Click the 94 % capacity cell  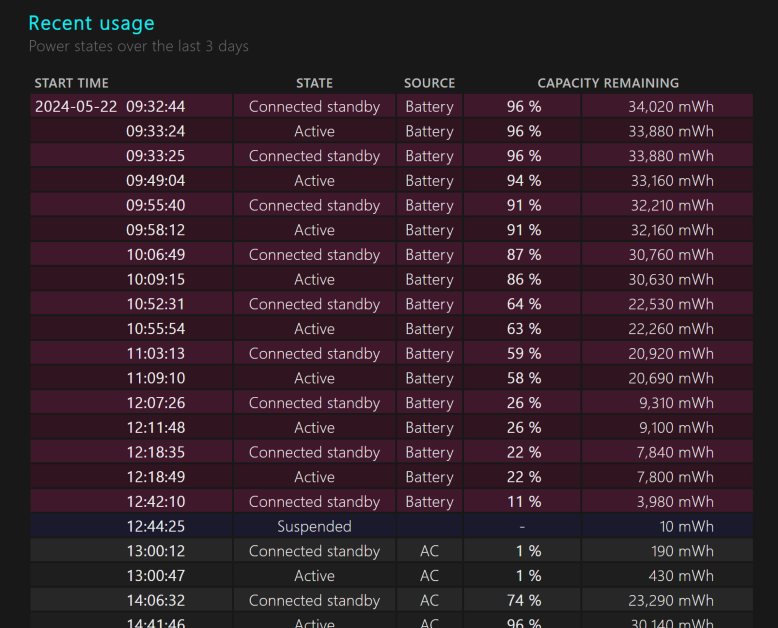523,181
